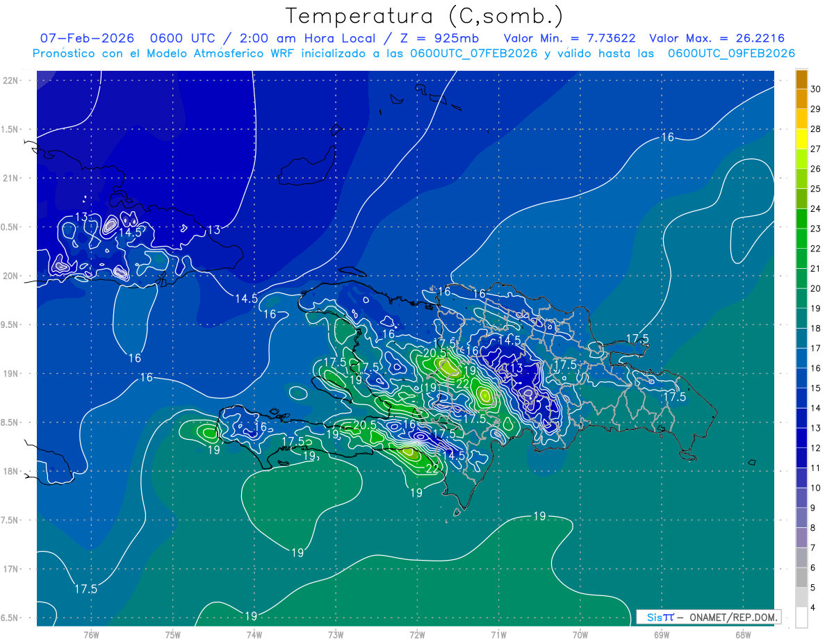Click the longitude axis label "70W"
This screenshot has height=644, width=834.
click(x=580, y=634)
